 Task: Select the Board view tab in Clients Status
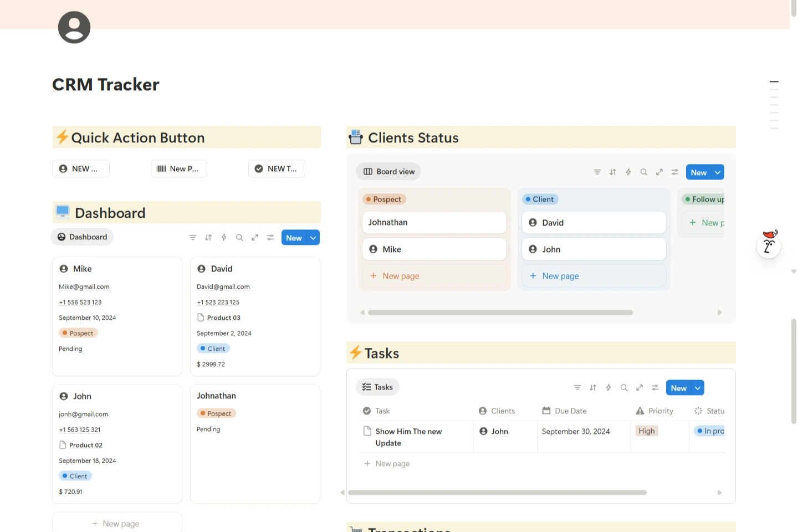(x=388, y=171)
